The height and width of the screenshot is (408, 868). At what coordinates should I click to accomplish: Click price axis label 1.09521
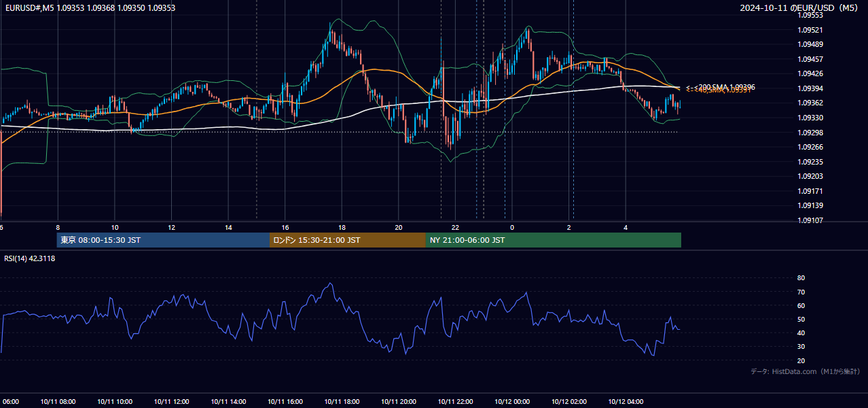[x=810, y=31]
